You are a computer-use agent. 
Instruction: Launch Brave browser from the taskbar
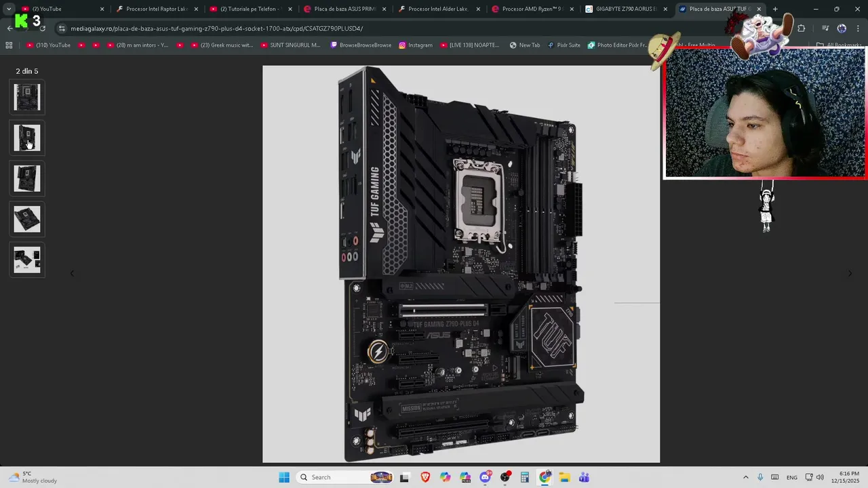(425, 477)
